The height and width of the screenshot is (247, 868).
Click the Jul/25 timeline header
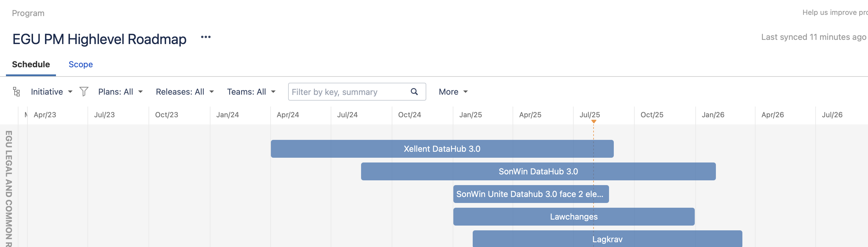click(x=590, y=115)
